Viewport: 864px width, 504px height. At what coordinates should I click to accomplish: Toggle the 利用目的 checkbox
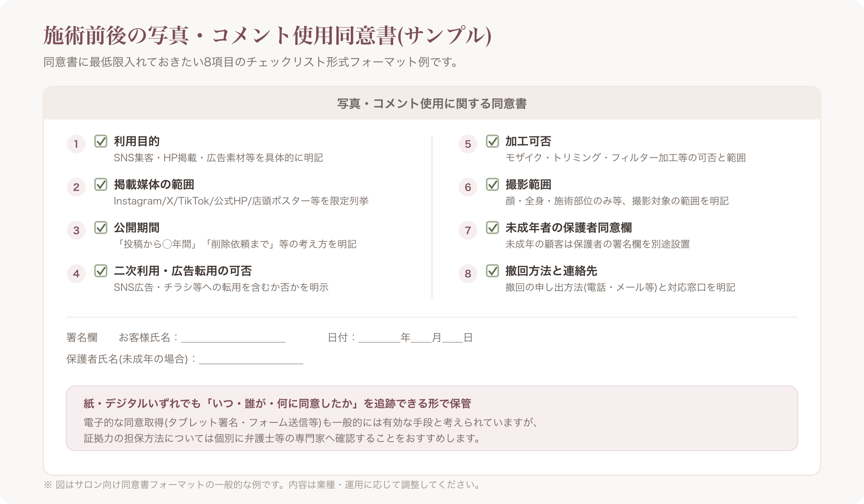pyautogui.click(x=101, y=141)
